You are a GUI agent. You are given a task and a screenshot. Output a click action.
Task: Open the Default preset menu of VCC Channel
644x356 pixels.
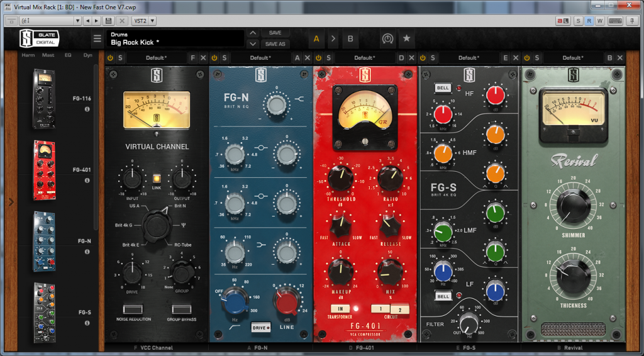coord(156,58)
